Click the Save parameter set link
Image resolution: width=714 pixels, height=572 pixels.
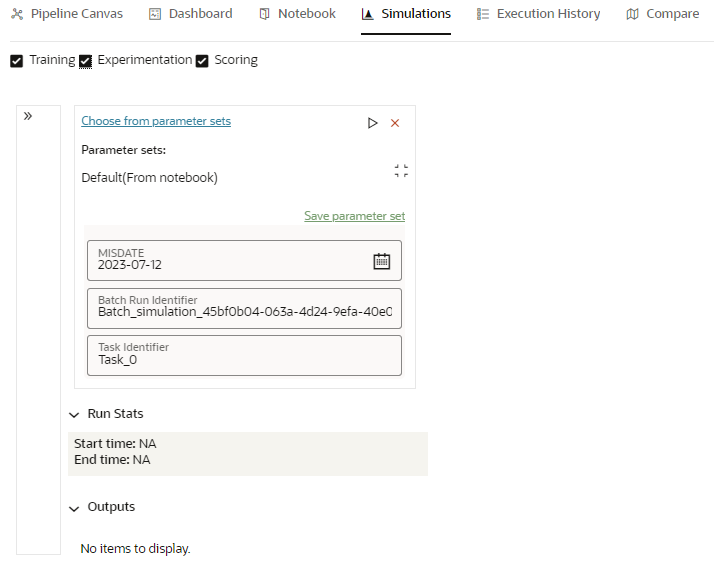click(x=354, y=216)
